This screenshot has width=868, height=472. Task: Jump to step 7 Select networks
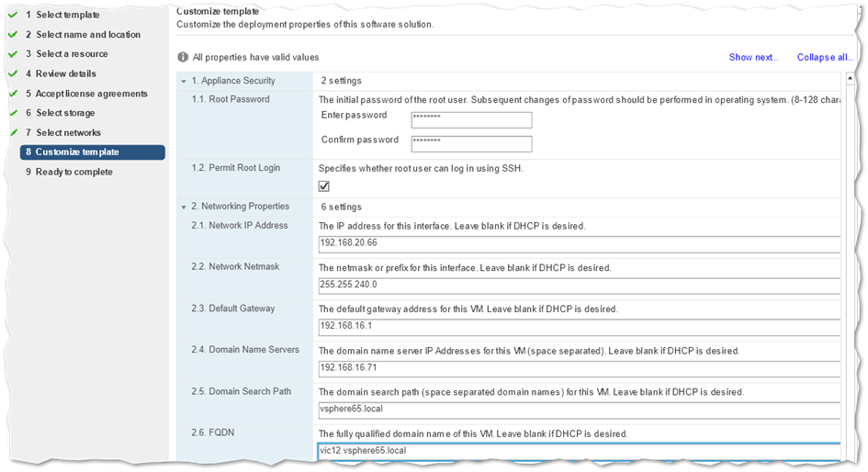pyautogui.click(x=63, y=133)
